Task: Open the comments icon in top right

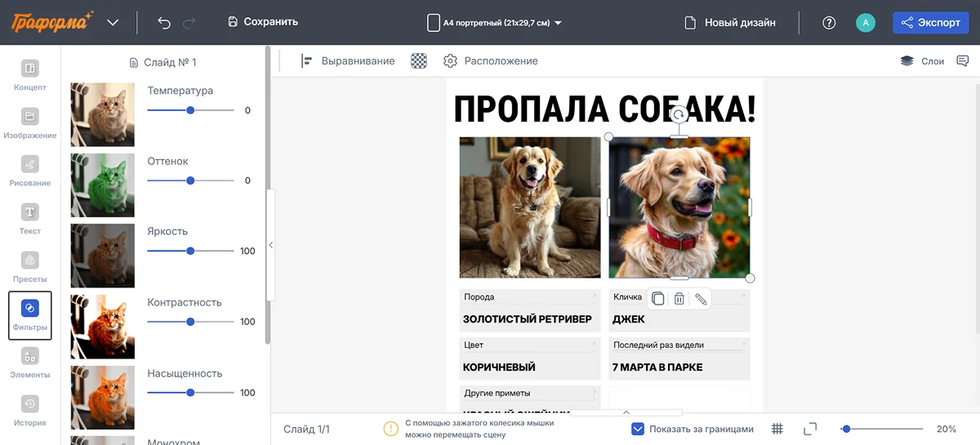Action: (962, 61)
